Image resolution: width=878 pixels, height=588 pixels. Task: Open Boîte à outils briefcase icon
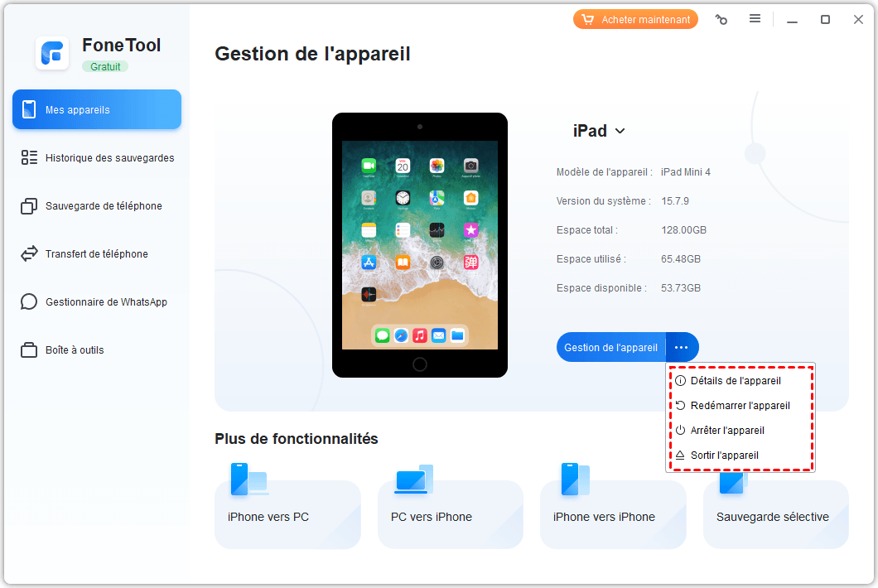point(29,350)
